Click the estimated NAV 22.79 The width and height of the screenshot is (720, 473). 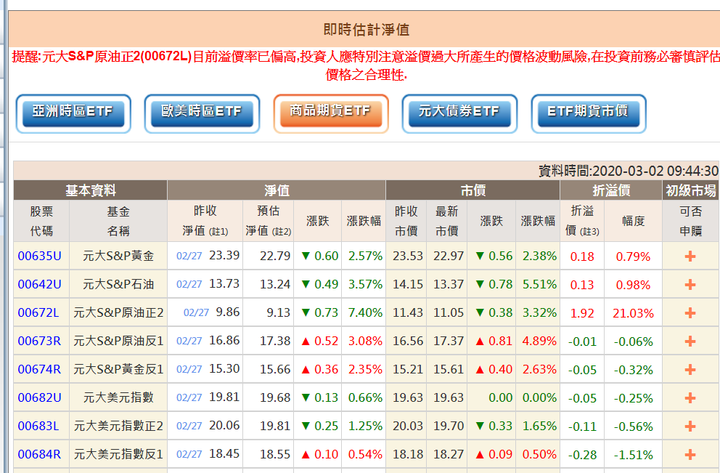tap(275, 256)
